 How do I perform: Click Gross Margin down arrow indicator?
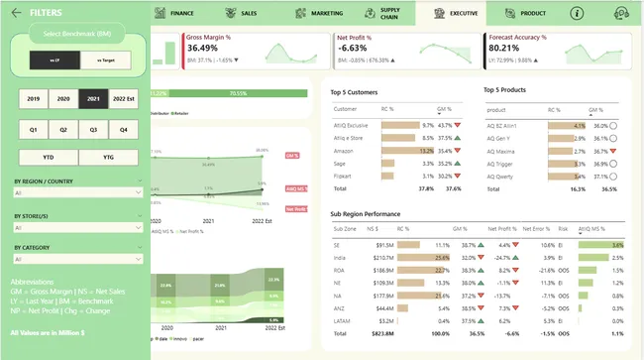pos(236,60)
